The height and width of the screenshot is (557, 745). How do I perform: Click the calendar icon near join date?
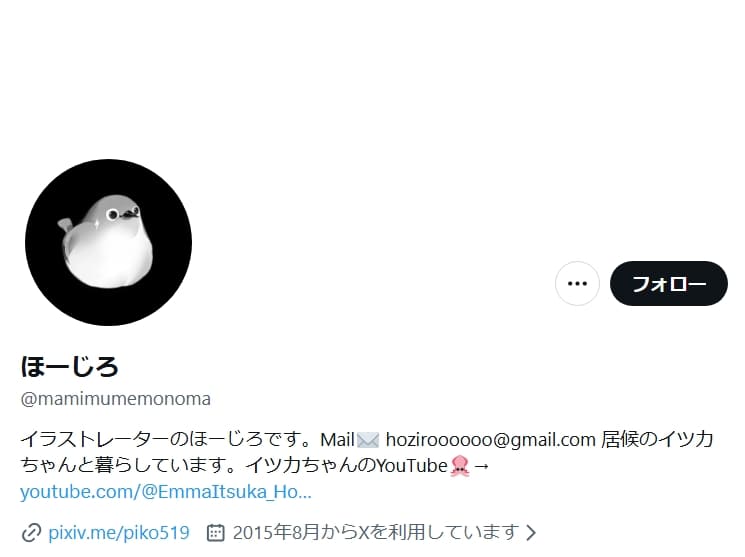tap(215, 532)
